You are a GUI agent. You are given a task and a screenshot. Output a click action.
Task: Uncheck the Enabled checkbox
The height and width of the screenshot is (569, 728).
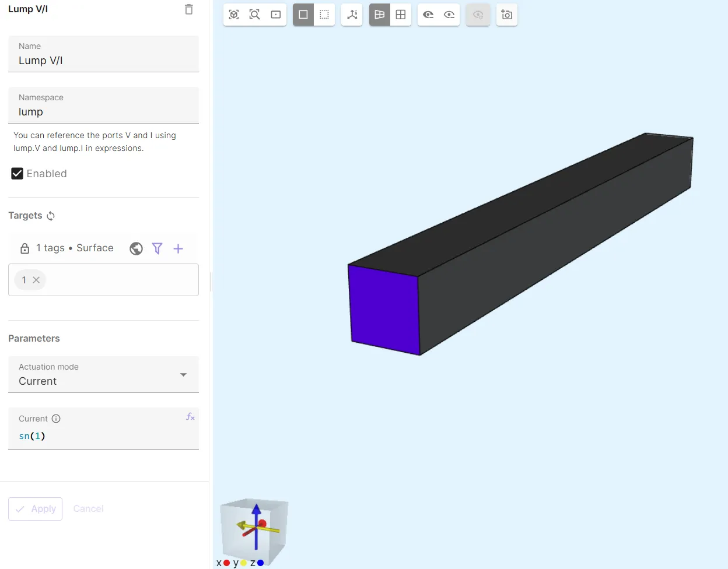point(17,174)
